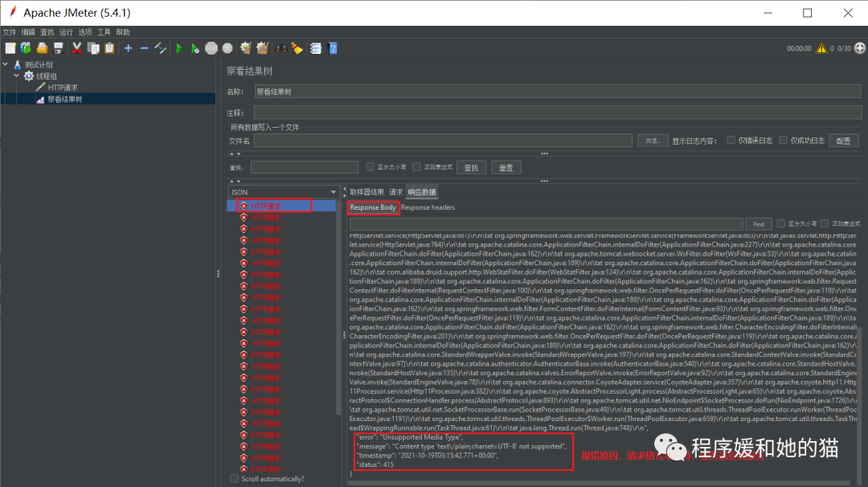Open the 选项 menu
The image size is (868, 487).
click(x=84, y=32)
